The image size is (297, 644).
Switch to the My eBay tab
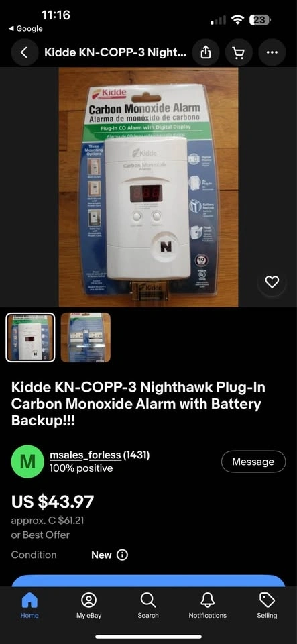[88, 606]
